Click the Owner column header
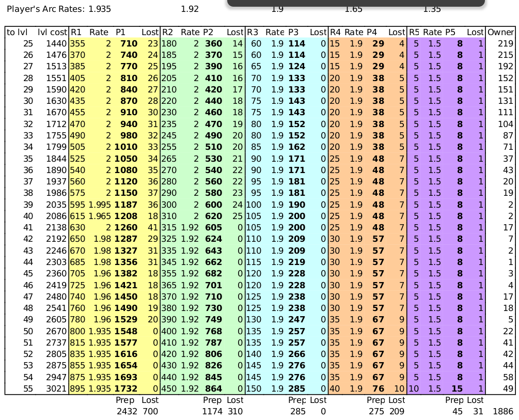The width and height of the screenshot is (519, 420). coord(500,32)
